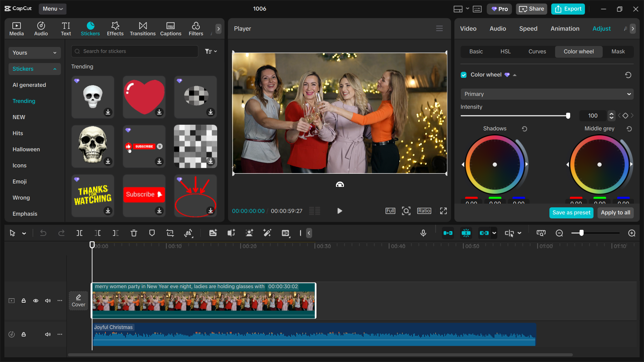This screenshot has width=644, height=362.
Task: Select the Split tool
Action: click(x=80, y=233)
